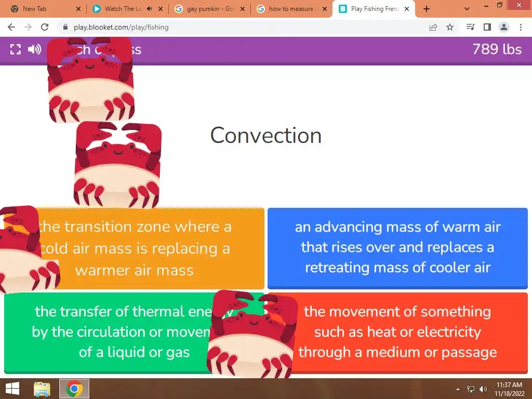Click Chrome icon in the taskbar
This screenshot has height=399, width=532.
[74, 389]
